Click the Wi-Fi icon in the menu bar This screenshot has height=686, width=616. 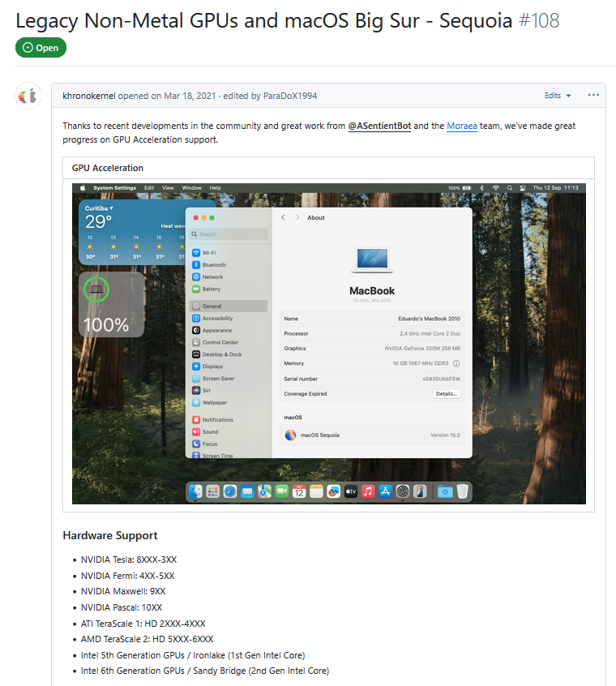(x=496, y=188)
